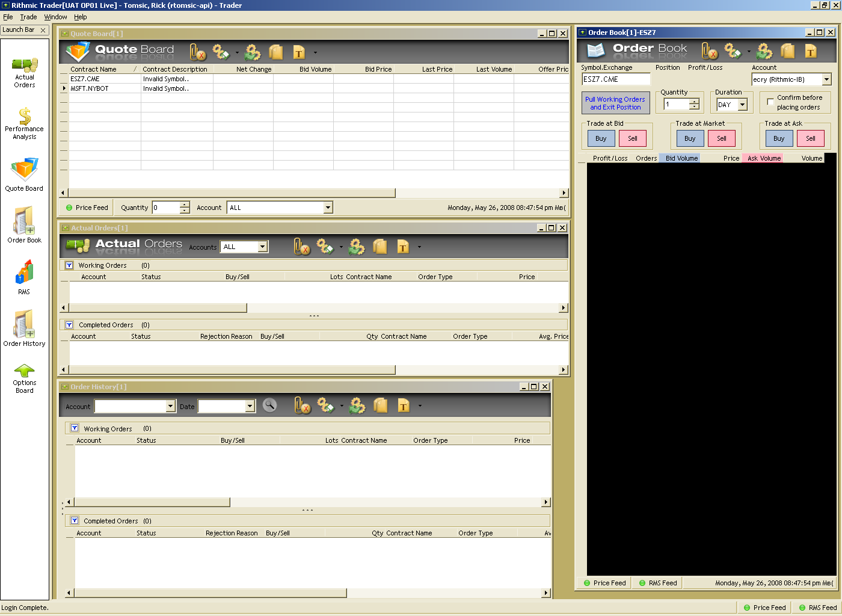This screenshot has height=616, width=842.
Task: Click the T document icon in Order History toolbar
Action: [x=404, y=406]
